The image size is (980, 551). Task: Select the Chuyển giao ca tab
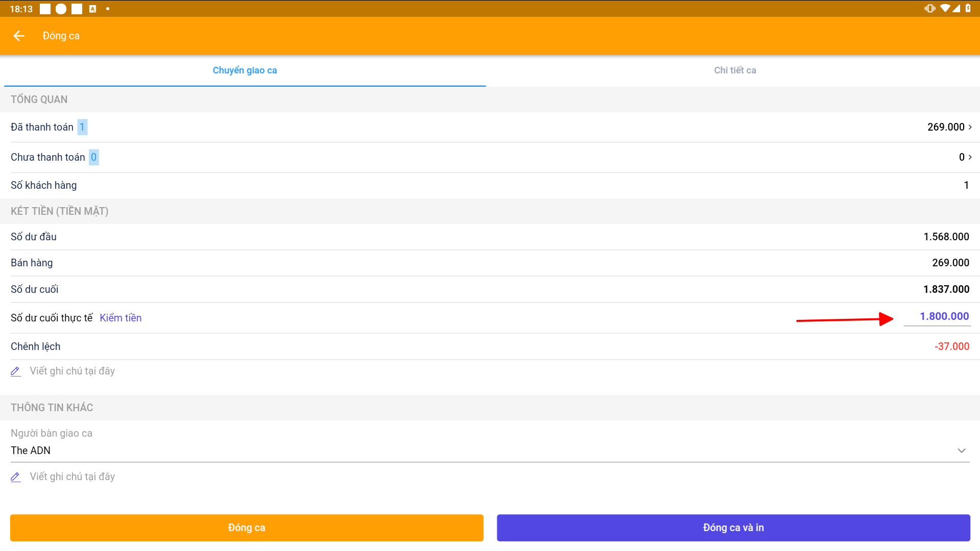[x=244, y=70]
